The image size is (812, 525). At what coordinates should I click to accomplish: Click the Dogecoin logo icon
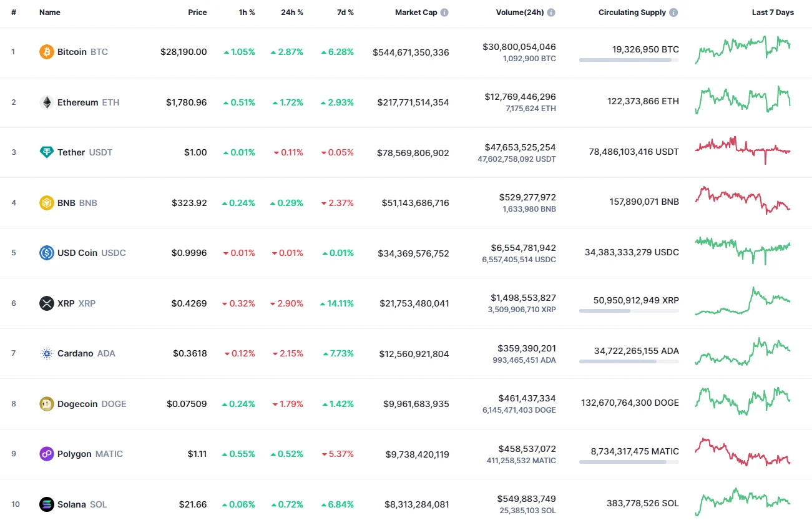click(x=47, y=404)
